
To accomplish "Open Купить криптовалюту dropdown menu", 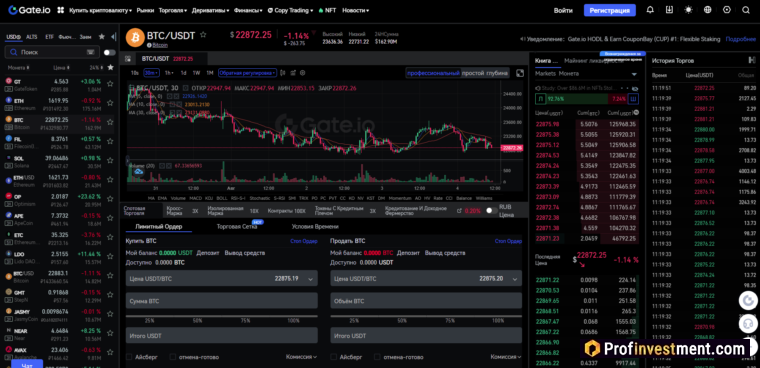I will (x=101, y=10).
